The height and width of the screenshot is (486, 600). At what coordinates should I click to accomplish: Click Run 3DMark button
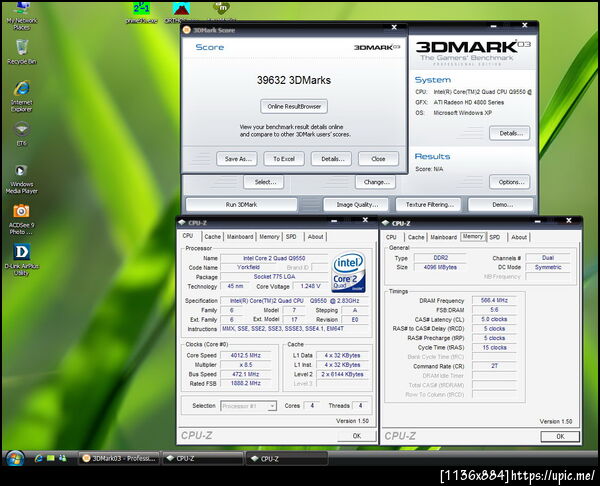point(241,205)
